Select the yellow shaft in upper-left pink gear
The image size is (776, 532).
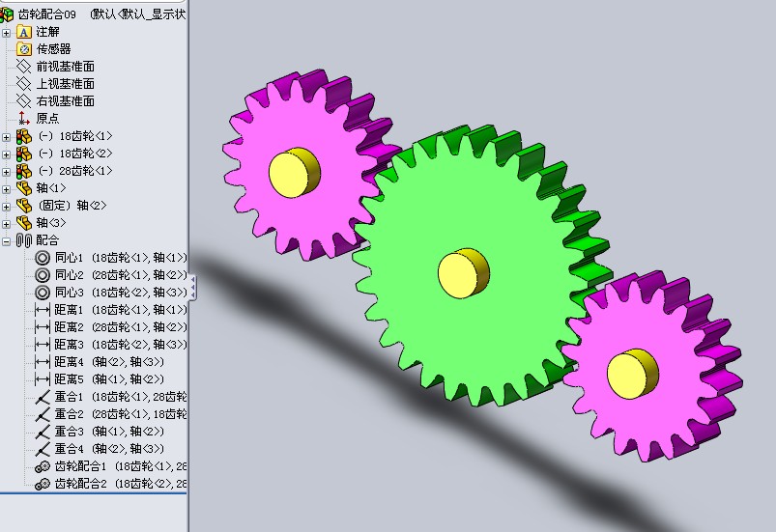click(294, 172)
